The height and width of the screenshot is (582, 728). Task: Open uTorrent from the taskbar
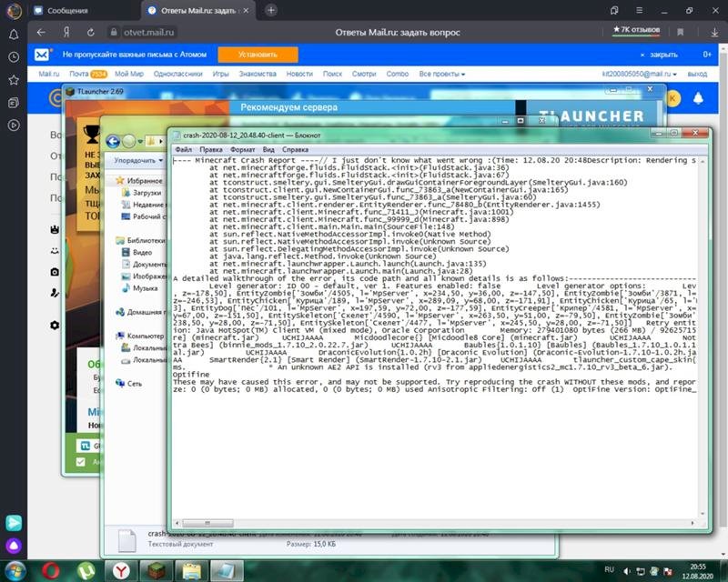pyautogui.click(x=86, y=569)
